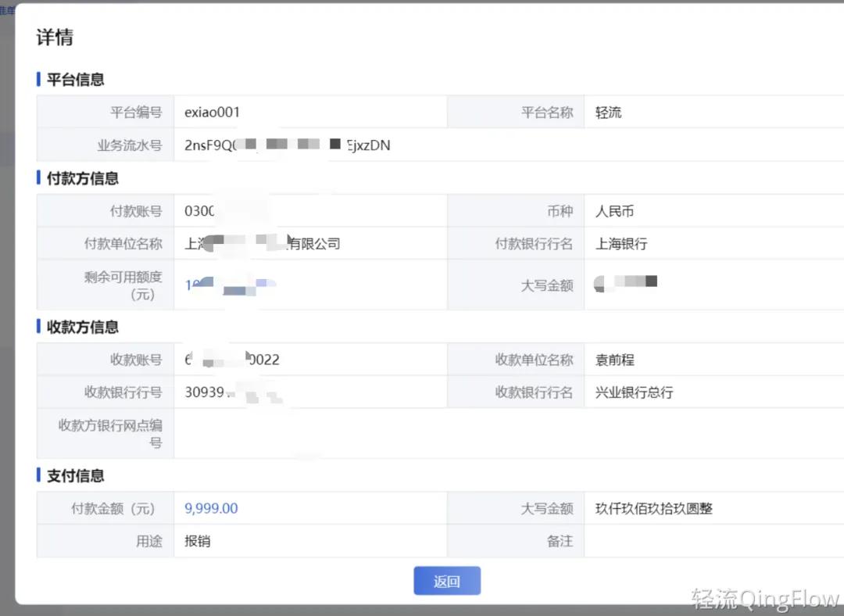Click the 付款单位名称 label
844x616 pixels.
point(123,244)
